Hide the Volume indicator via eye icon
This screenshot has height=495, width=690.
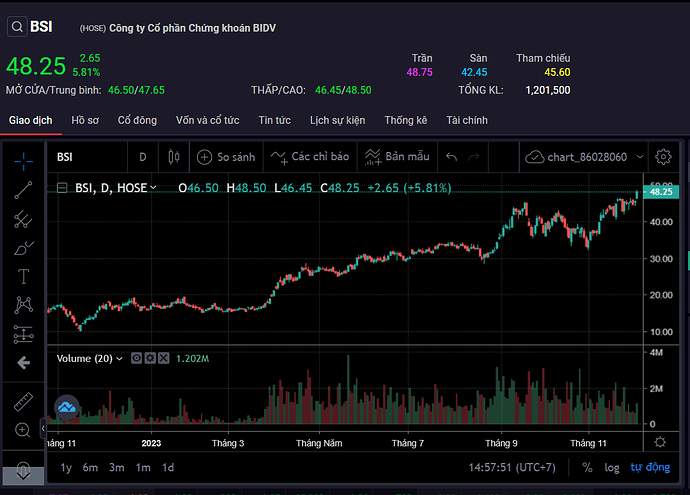[137, 358]
